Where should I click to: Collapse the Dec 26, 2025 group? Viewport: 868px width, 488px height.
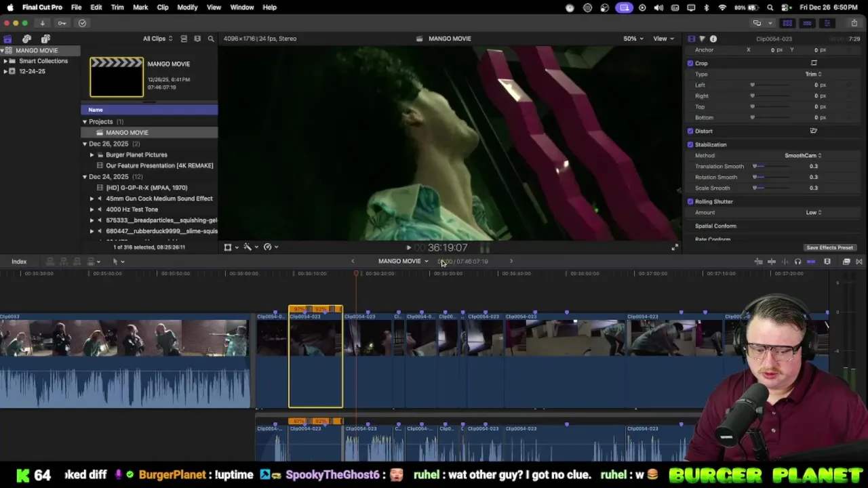85,144
